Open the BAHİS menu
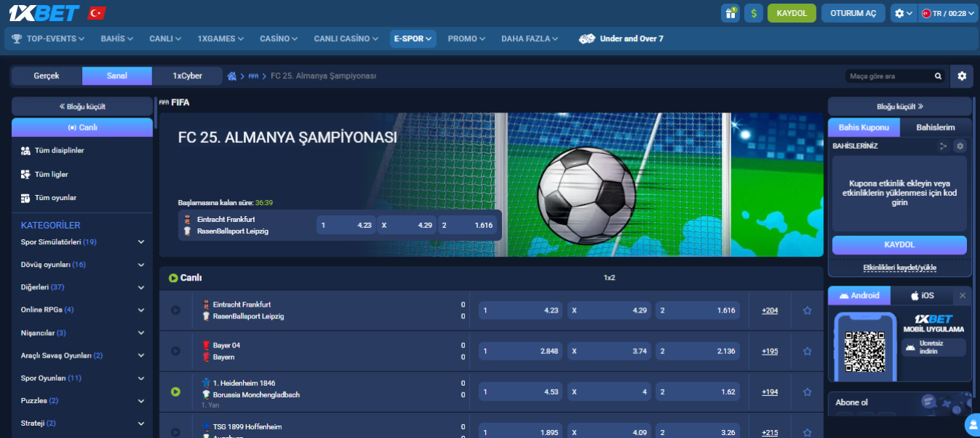This screenshot has width=980, height=438. (x=117, y=38)
